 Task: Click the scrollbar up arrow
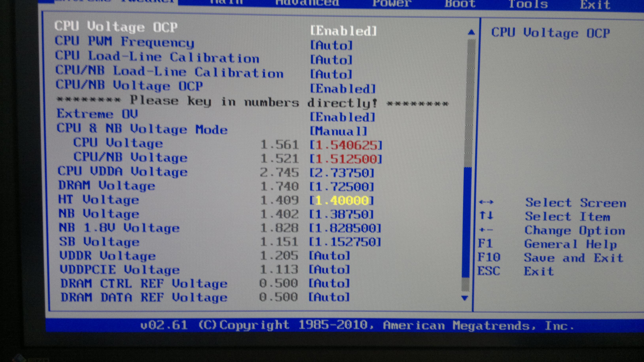[x=471, y=32]
